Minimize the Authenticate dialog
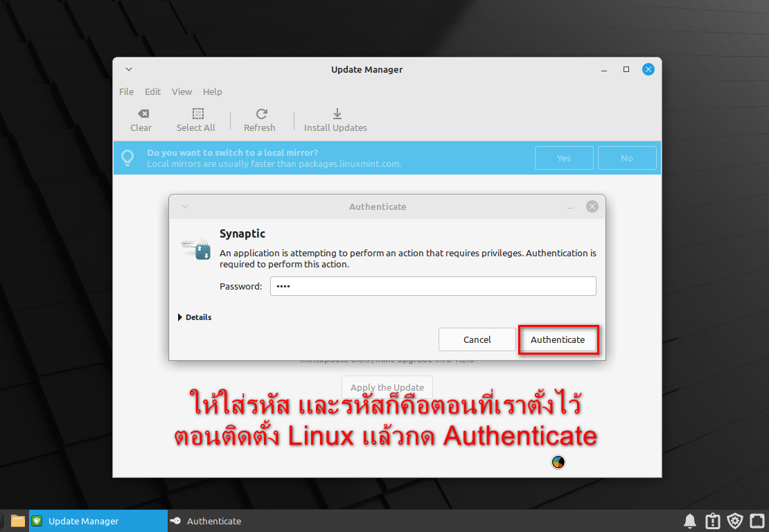The image size is (769, 532). (570, 207)
